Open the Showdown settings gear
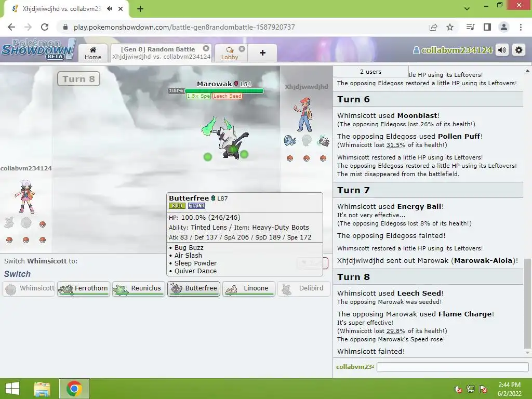 (519, 50)
